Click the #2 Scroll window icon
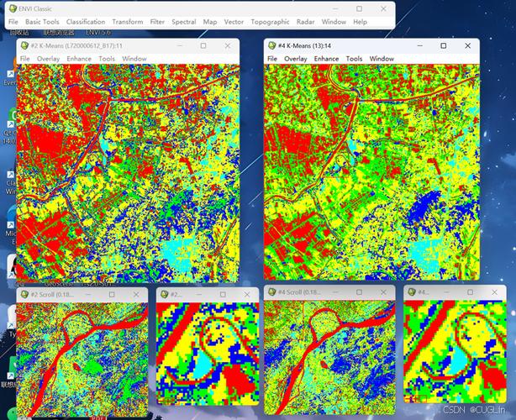The image size is (516, 420). click(24, 294)
